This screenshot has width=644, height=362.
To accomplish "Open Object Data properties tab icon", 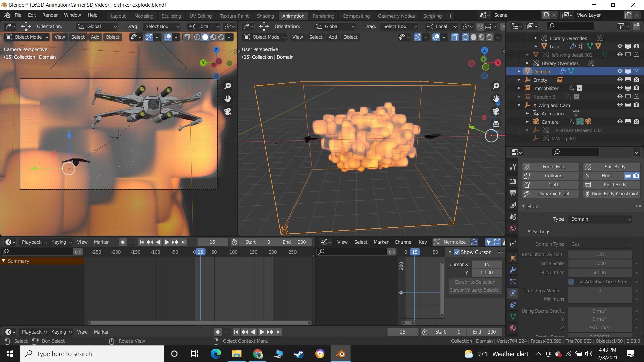I will 513,316.
